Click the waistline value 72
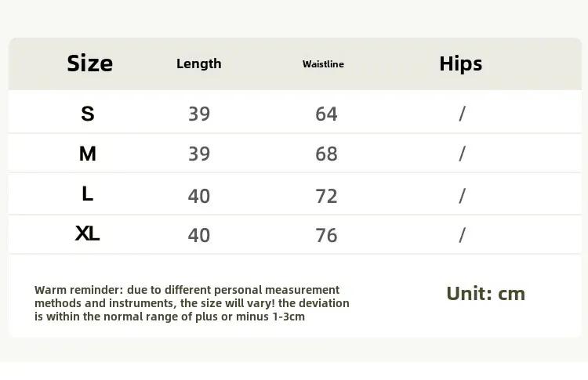This screenshot has height=380, width=588. click(x=326, y=196)
